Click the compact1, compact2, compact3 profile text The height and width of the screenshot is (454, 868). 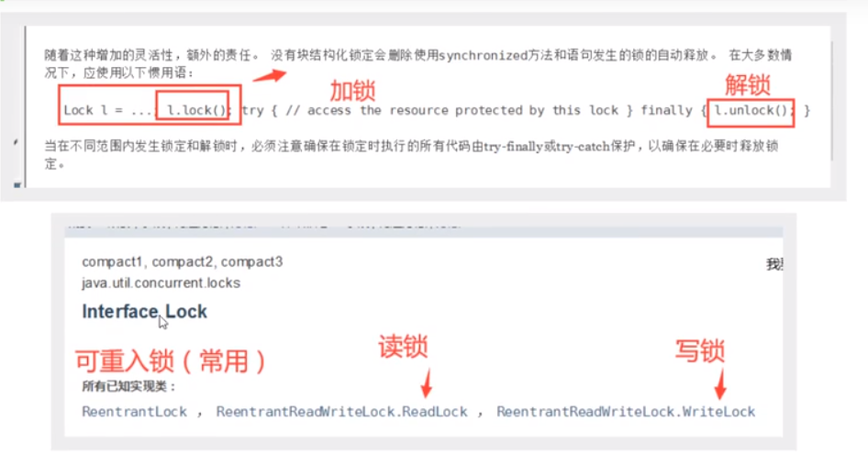[182, 262]
